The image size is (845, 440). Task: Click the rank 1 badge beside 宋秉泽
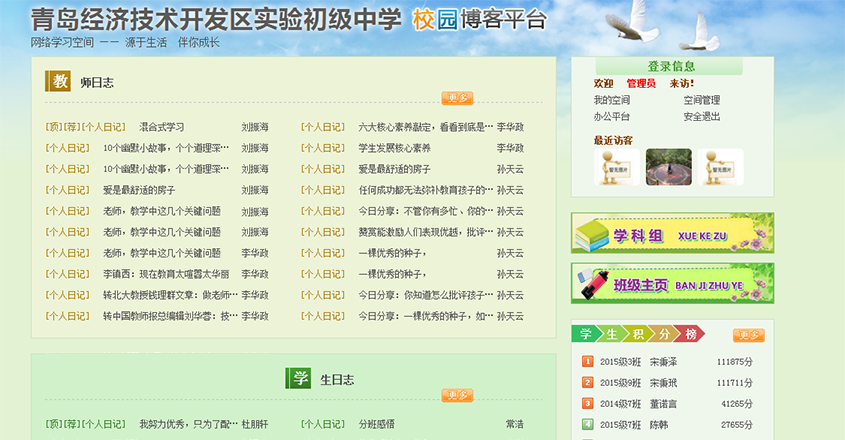point(587,362)
